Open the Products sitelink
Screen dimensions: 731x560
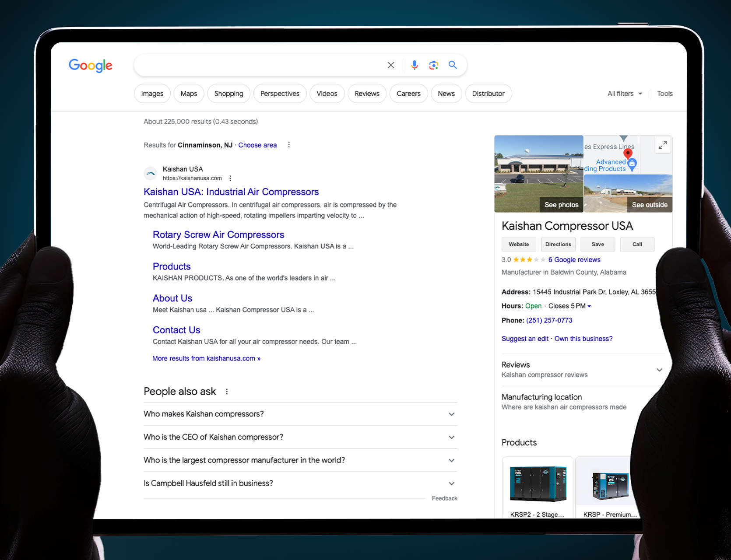[172, 267]
